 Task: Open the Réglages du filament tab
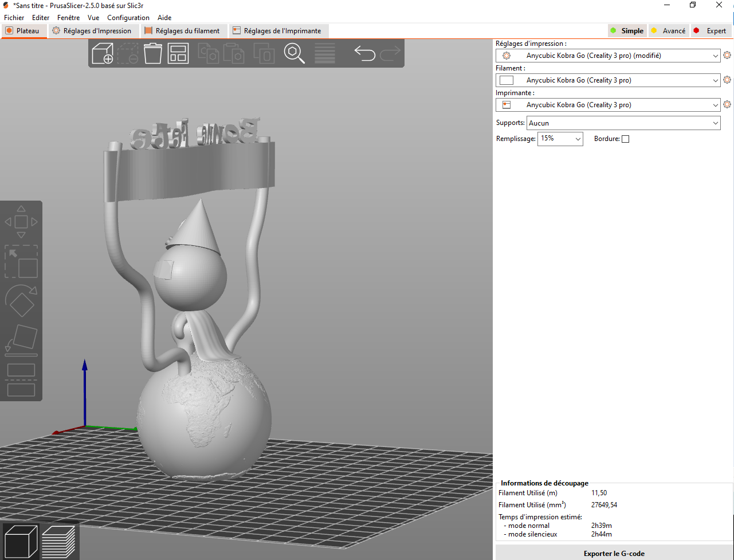(x=182, y=31)
